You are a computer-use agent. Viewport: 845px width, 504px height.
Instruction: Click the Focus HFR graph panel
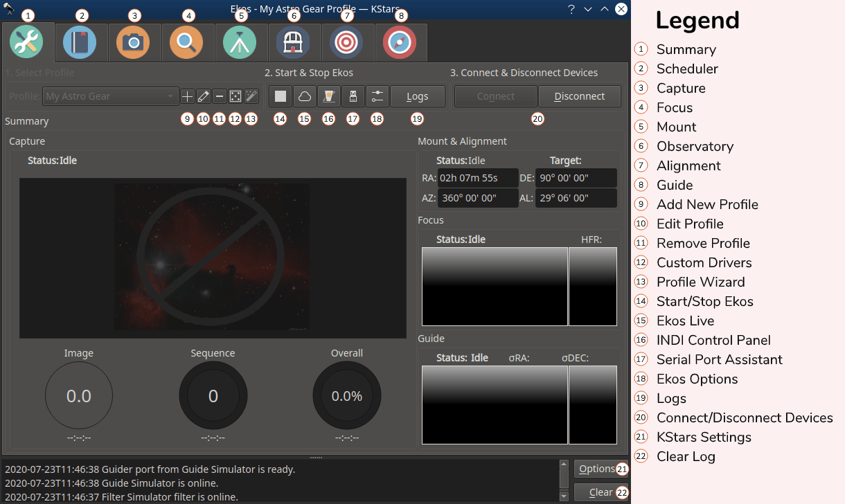coord(593,287)
